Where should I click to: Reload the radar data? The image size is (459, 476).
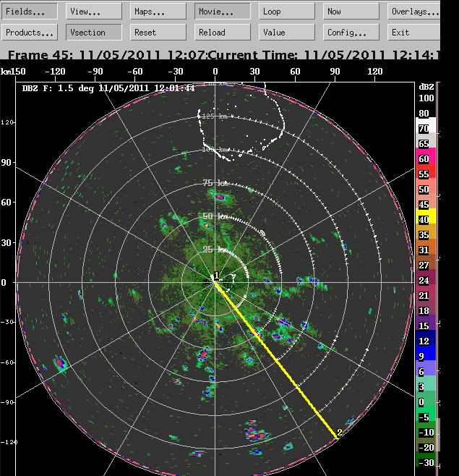tap(223, 32)
